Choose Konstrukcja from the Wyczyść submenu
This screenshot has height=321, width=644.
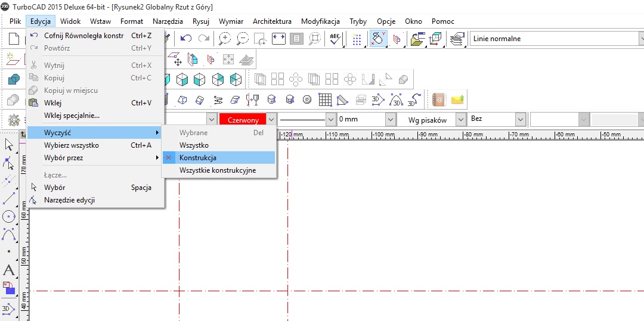[198, 158]
